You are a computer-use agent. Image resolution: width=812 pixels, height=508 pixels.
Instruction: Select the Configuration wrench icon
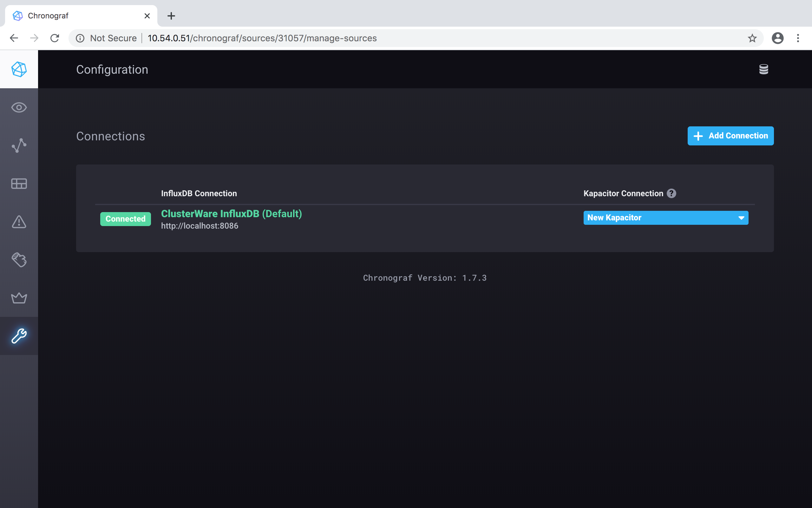tap(19, 336)
